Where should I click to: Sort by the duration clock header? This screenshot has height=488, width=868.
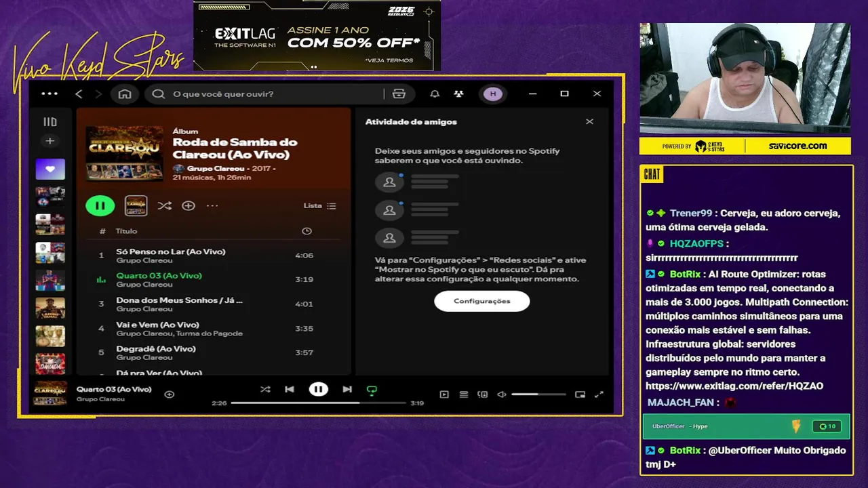(x=307, y=231)
